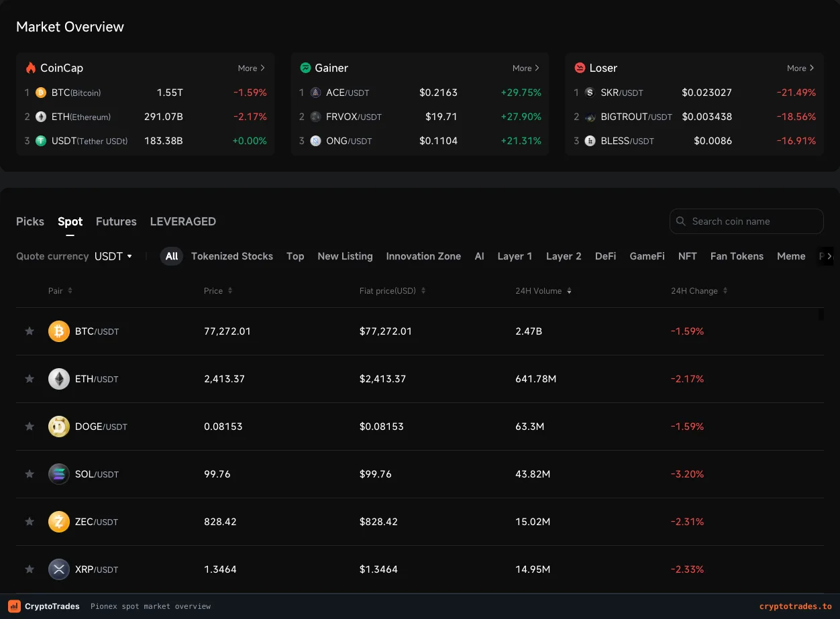Star the SOL/USDT pair
The image size is (840, 619).
point(30,474)
